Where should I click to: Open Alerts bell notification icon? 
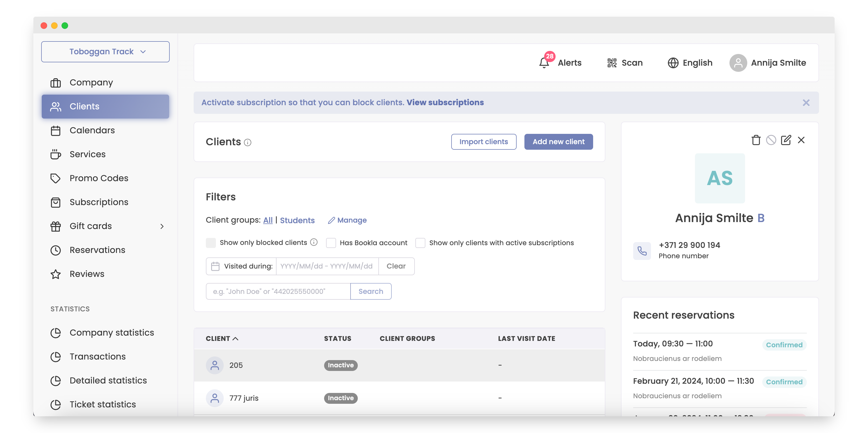[544, 63]
